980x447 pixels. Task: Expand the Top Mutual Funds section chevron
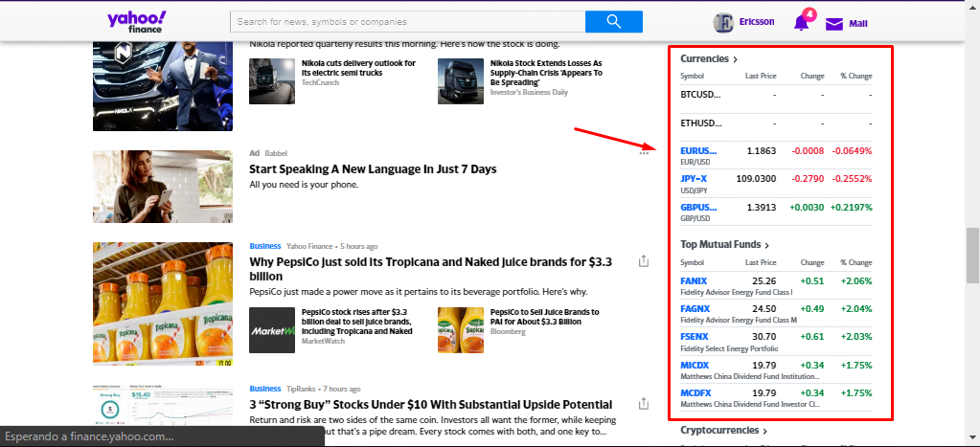[767, 245]
